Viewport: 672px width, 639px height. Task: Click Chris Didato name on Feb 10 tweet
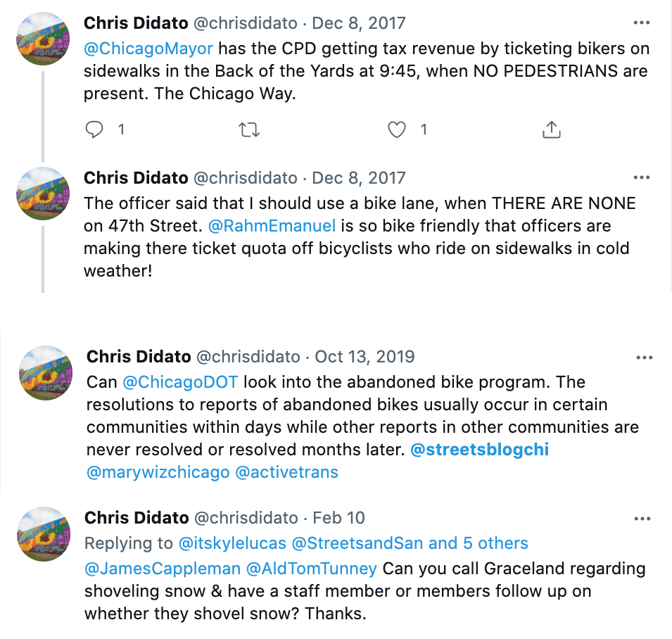[136, 518]
